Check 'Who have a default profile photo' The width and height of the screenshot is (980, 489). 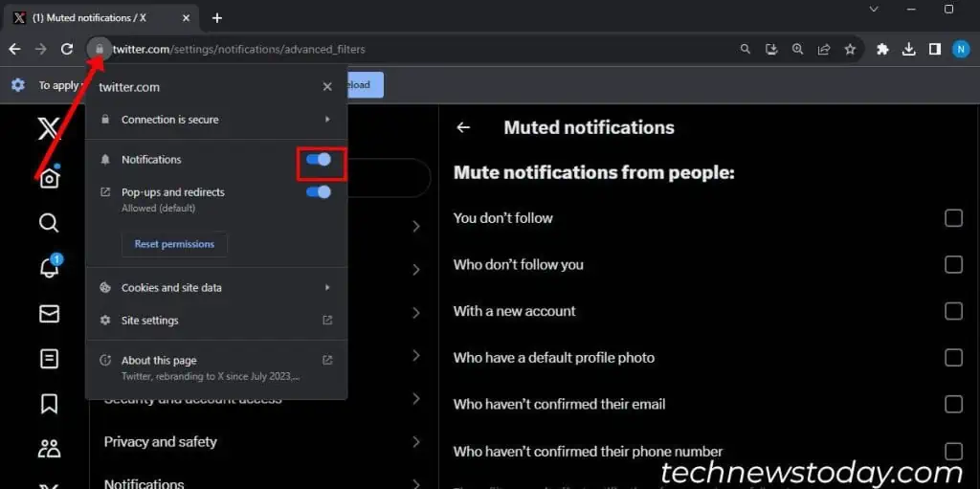(x=953, y=358)
